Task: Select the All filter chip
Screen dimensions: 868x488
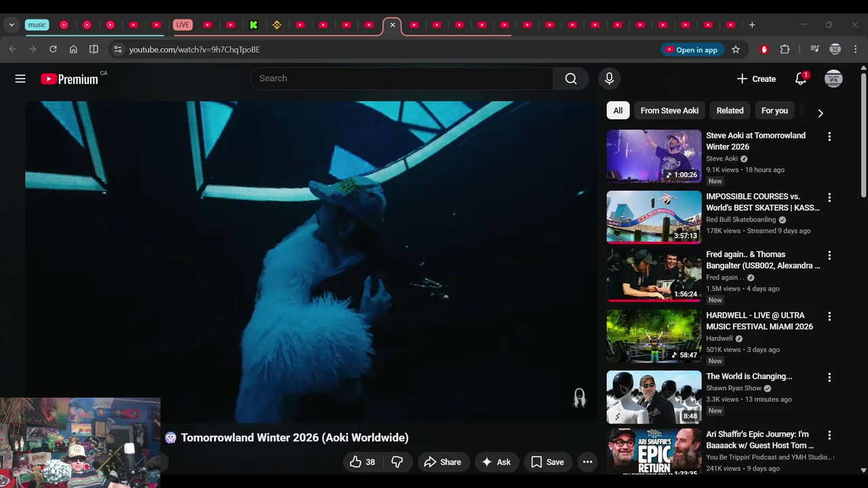Action: click(618, 110)
